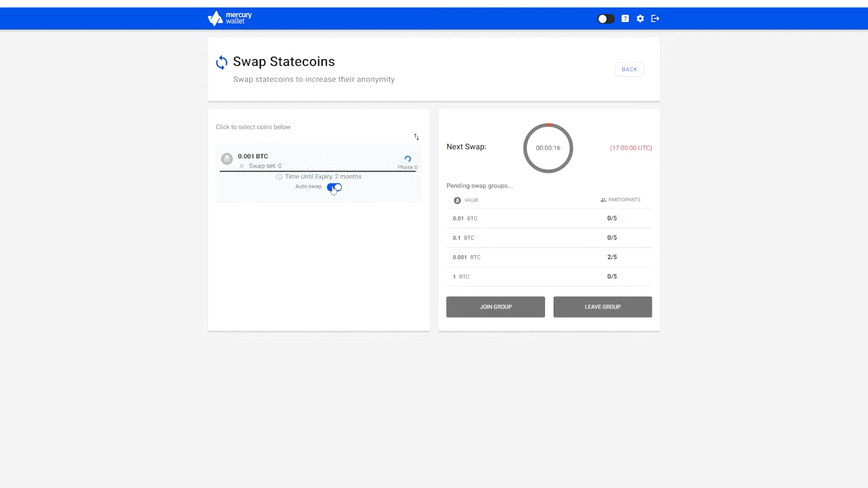Click the logout exit icon
The height and width of the screenshot is (488, 868).
tap(655, 19)
